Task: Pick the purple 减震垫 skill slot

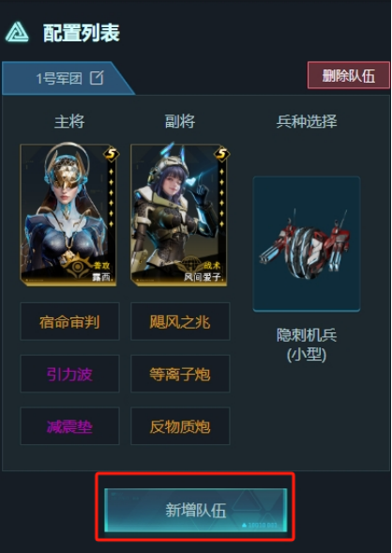Action: [69, 426]
